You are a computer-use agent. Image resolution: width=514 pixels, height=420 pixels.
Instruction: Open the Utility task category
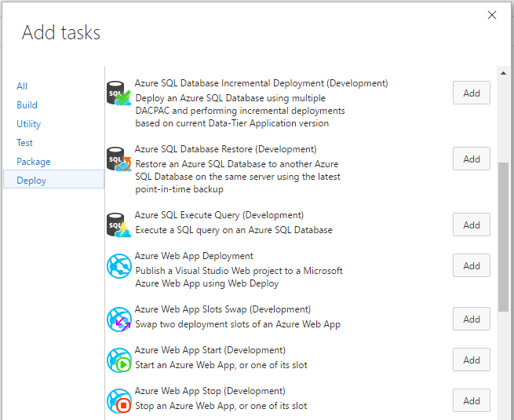click(28, 124)
